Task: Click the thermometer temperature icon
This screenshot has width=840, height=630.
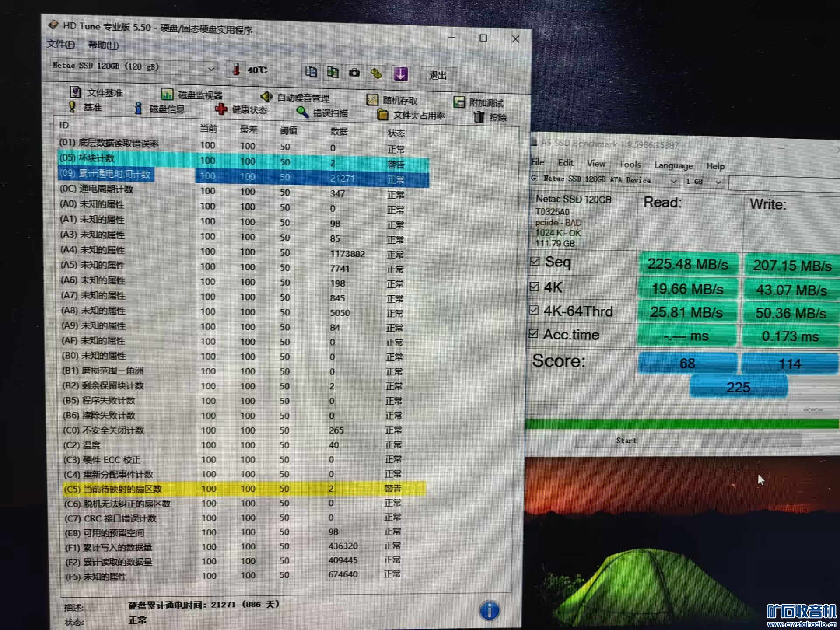Action: (236, 70)
